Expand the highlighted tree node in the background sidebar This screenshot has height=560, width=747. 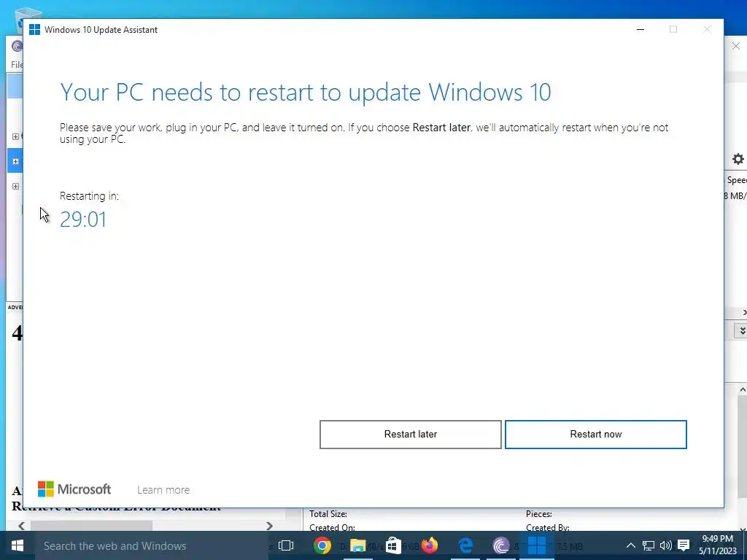point(16,161)
